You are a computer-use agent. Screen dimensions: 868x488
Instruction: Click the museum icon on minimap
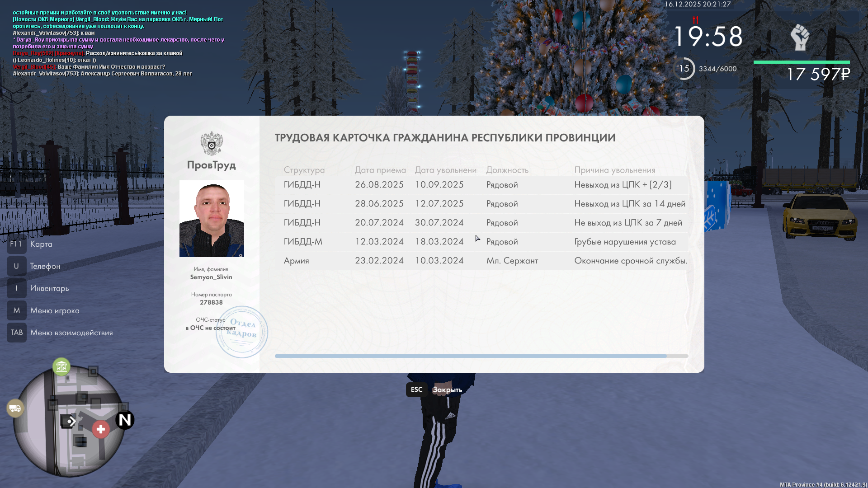(x=61, y=366)
